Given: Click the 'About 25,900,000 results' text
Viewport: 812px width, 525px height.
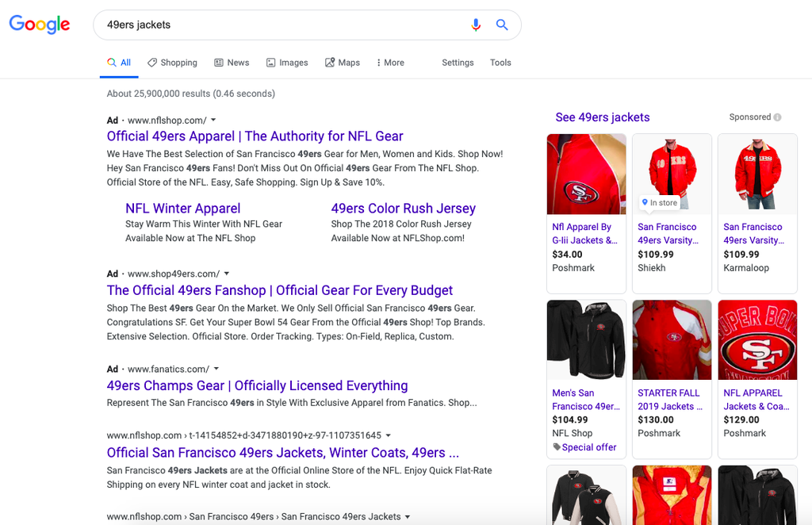Looking at the screenshot, I should (x=190, y=94).
